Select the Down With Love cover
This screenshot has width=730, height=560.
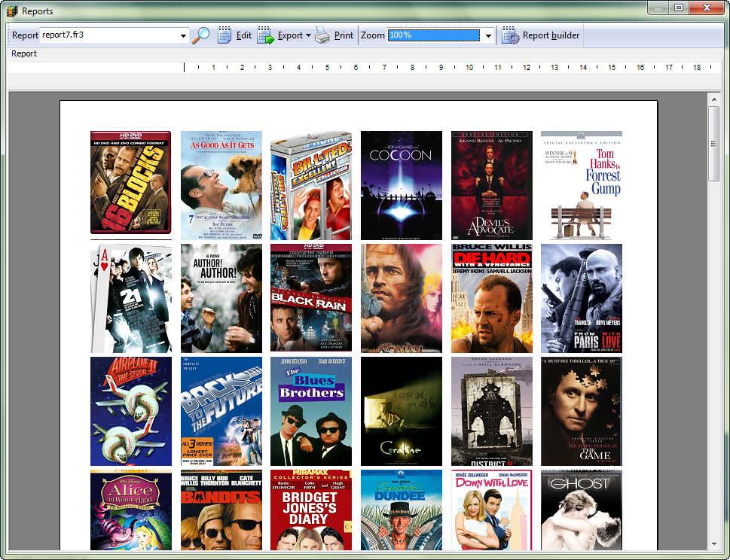492,510
